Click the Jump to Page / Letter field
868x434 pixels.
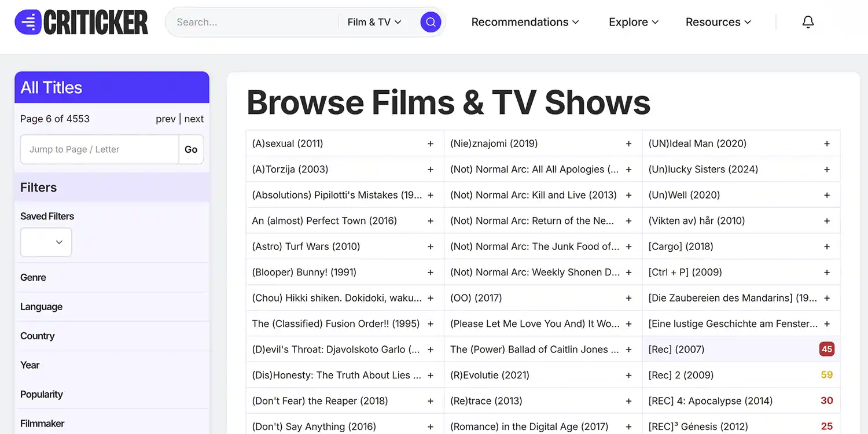coord(100,149)
